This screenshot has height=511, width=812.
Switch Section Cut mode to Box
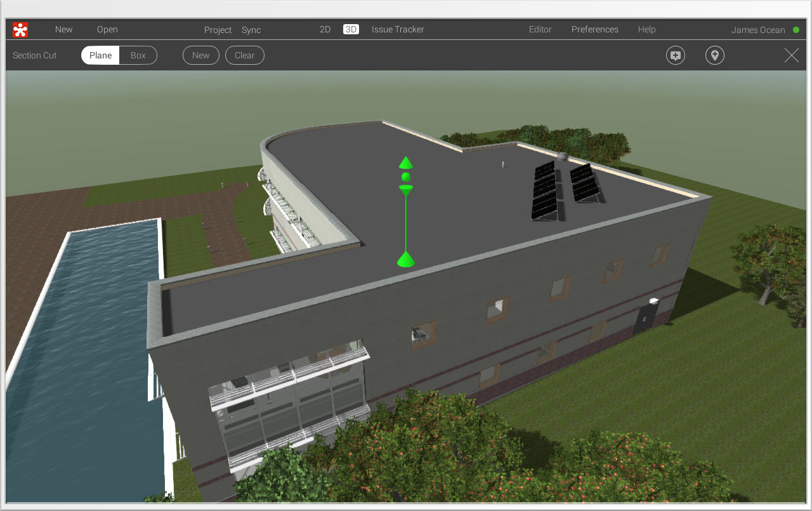138,55
